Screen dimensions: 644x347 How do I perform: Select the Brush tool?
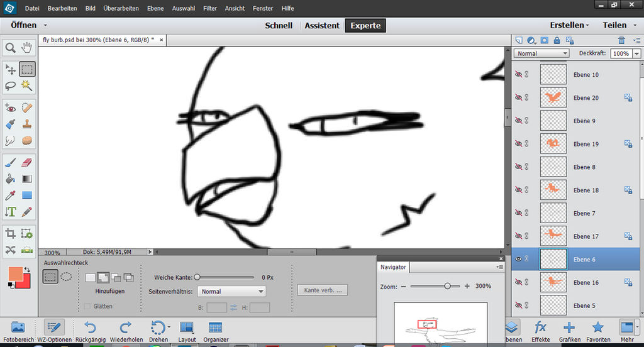pos(10,163)
